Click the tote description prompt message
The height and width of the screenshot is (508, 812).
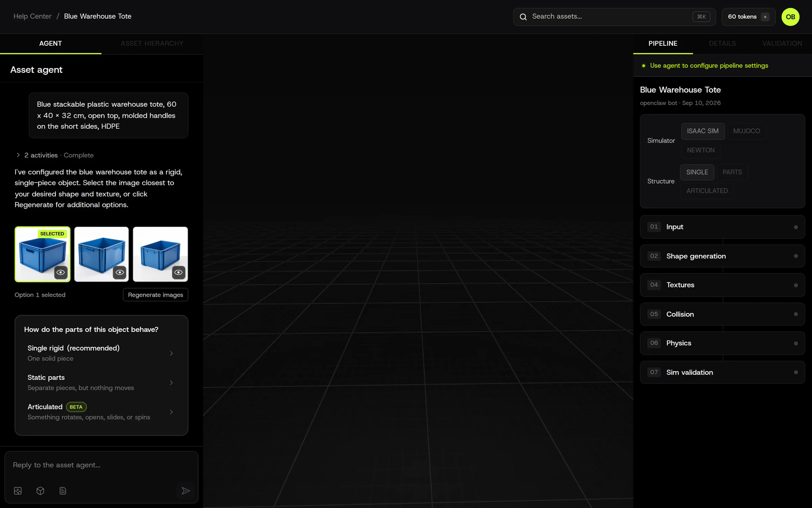pyautogui.click(x=108, y=115)
